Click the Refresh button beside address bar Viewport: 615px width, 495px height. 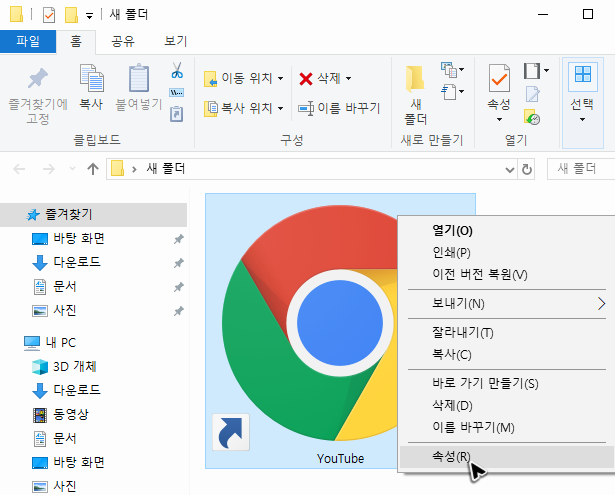click(x=527, y=169)
